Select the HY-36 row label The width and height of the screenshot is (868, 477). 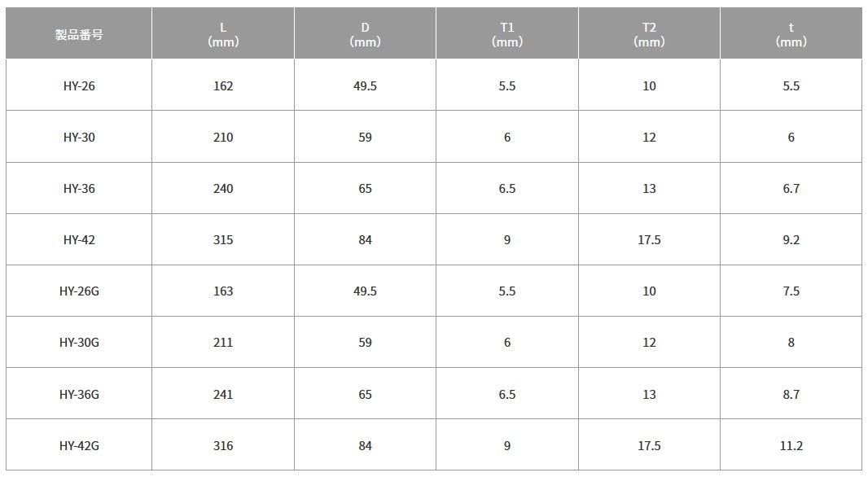click(79, 188)
